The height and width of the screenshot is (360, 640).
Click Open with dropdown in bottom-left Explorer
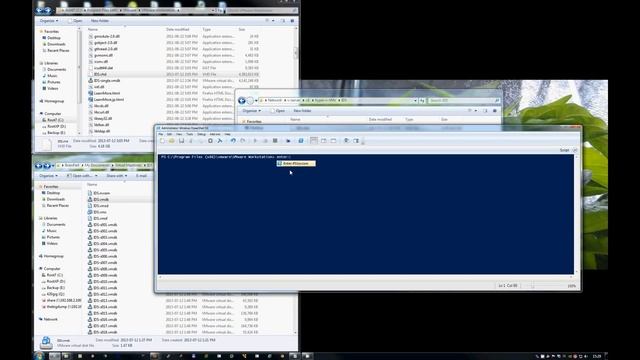click(82, 176)
